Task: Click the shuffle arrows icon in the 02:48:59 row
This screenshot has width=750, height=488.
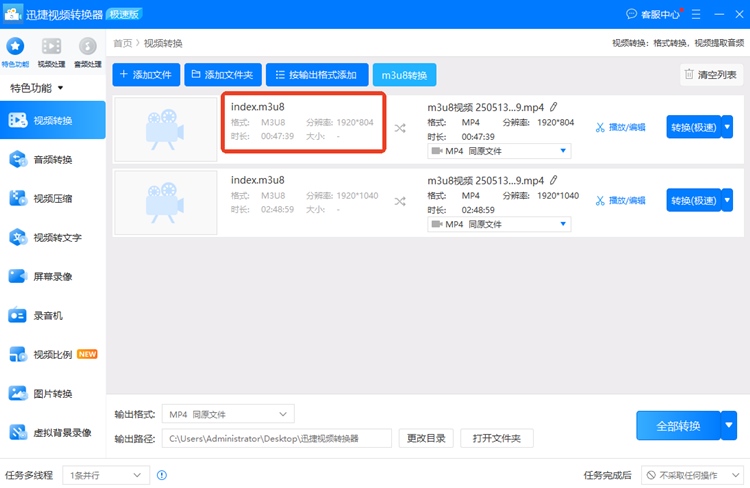Action: 400,201
